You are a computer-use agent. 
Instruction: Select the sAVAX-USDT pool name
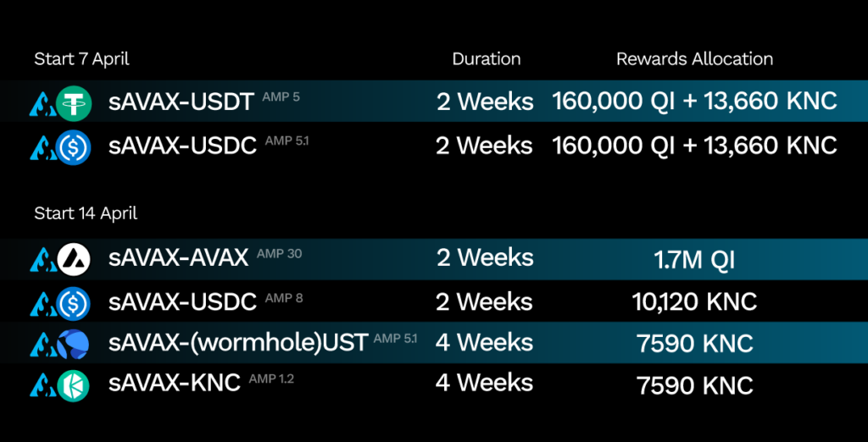[181, 102]
